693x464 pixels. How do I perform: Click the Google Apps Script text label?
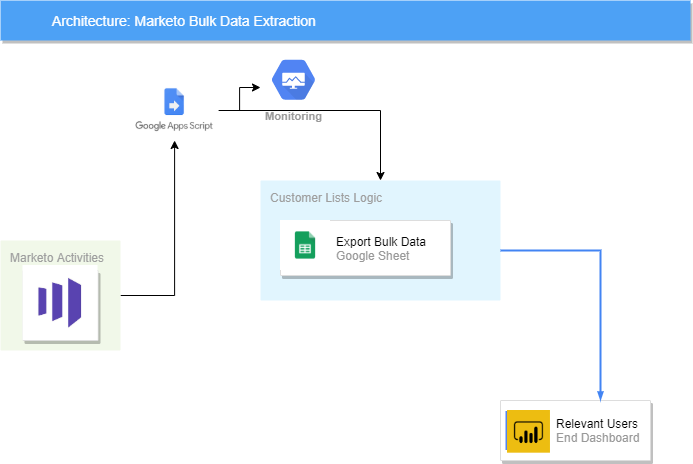[x=174, y=126]
